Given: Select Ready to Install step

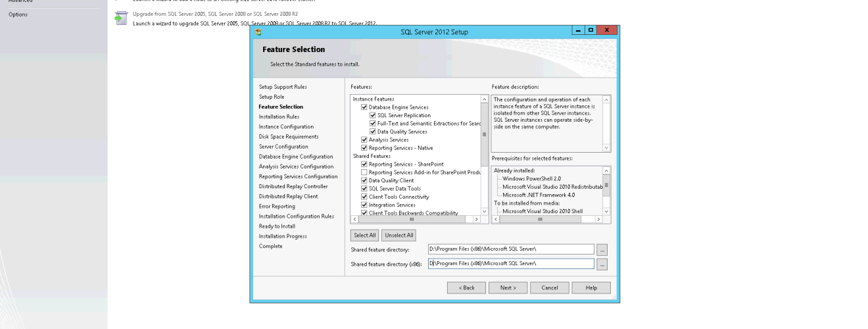Looking at the screenshot, I should (277, 226).
